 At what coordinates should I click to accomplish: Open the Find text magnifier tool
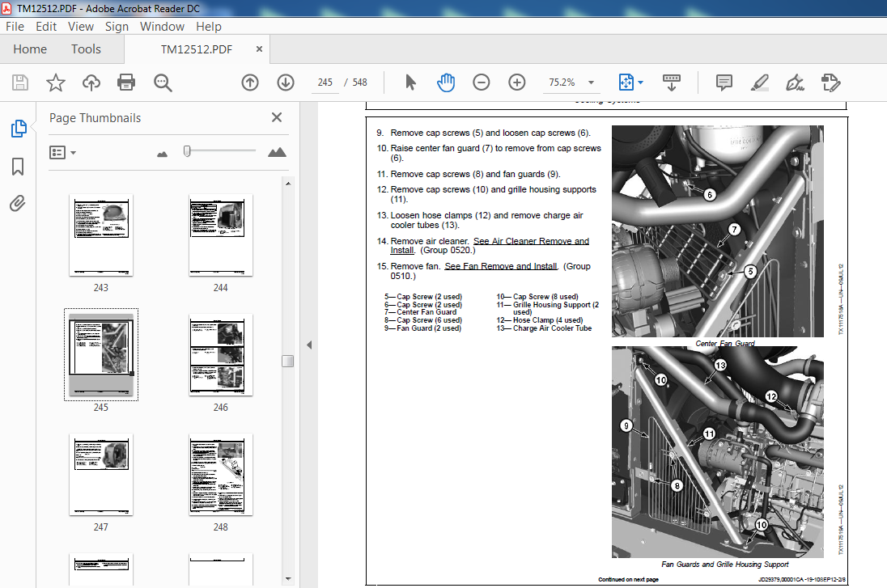click(163, 82)
